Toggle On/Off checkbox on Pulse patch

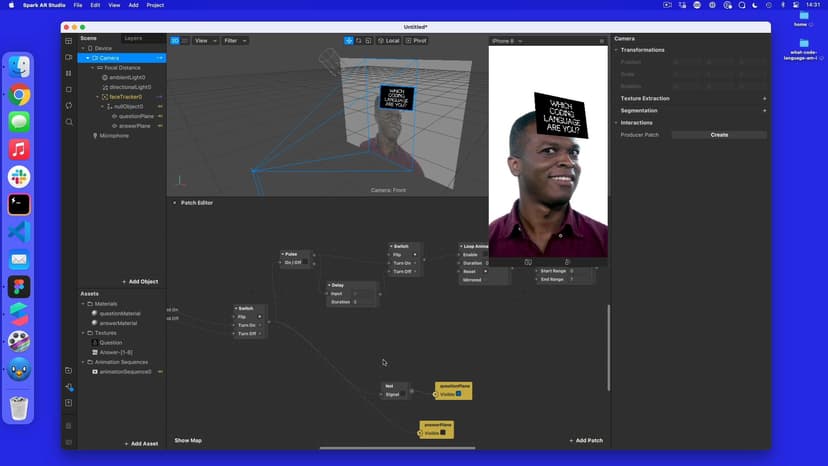pyautogui.click(x=305, y=262)
